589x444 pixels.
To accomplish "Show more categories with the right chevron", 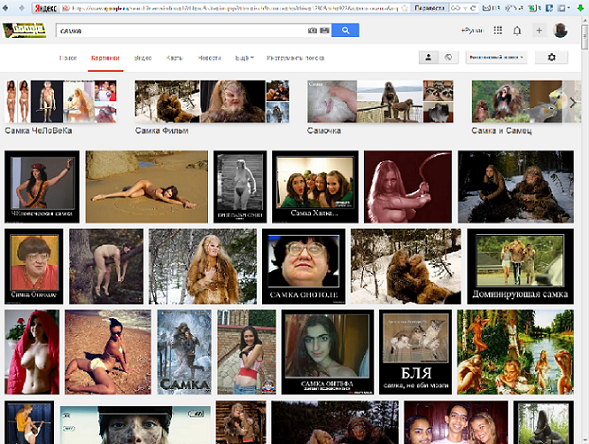I will coord(572,102).
